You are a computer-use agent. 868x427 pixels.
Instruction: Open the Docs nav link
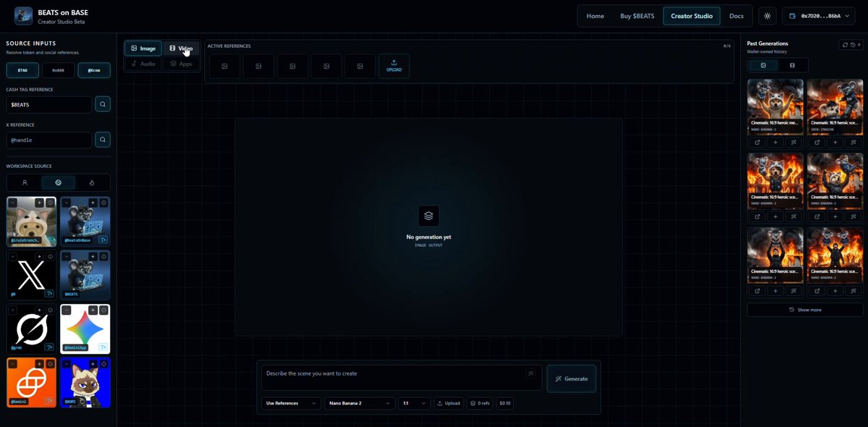coord(736,16)
